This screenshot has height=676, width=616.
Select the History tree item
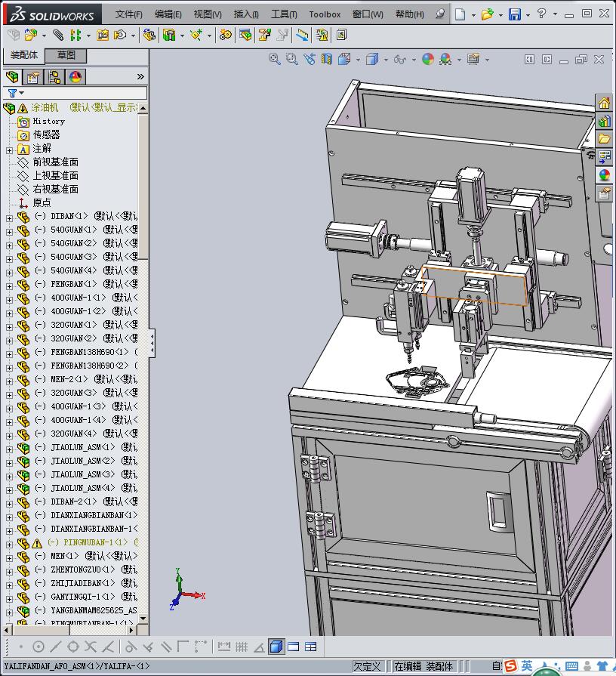pos(48,121)
